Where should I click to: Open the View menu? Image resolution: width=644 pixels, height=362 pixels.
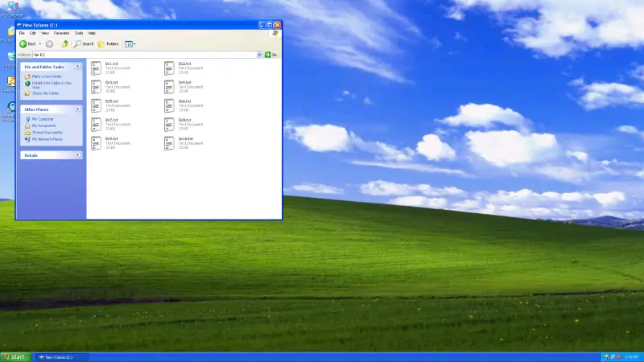click(x=45, y=33)
